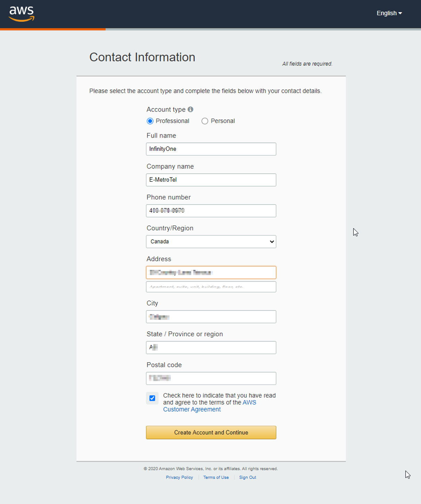The image size is (421, 504).
Task: Click the City input field
Action: click(211, 317)
